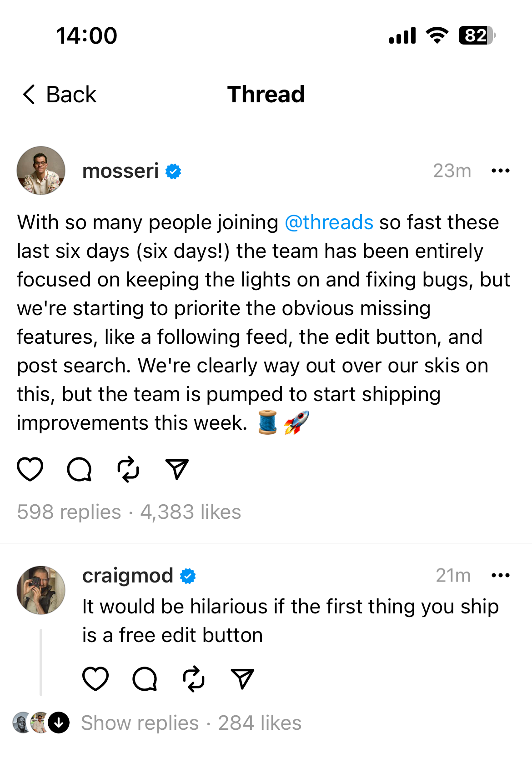Reply to craigmod using the comment icon
The width and height of the screenshot is (532, 763).
145,679
